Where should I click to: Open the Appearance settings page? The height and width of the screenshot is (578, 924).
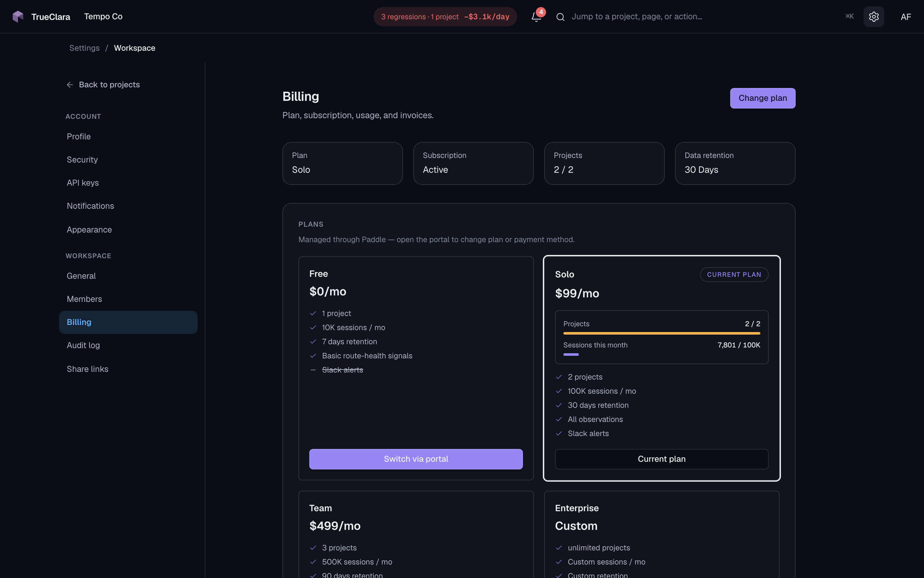128,230
